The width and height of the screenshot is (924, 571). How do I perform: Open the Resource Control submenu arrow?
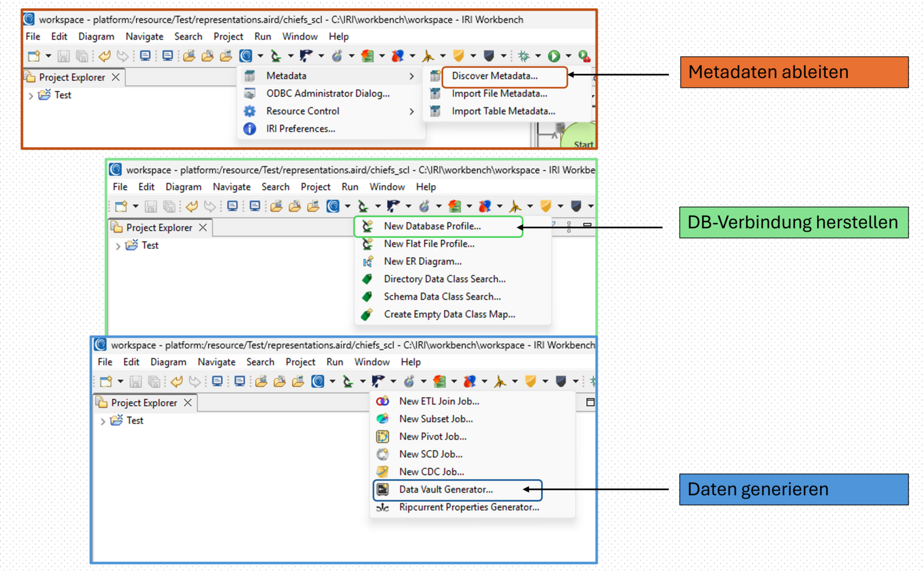(412, 112)
